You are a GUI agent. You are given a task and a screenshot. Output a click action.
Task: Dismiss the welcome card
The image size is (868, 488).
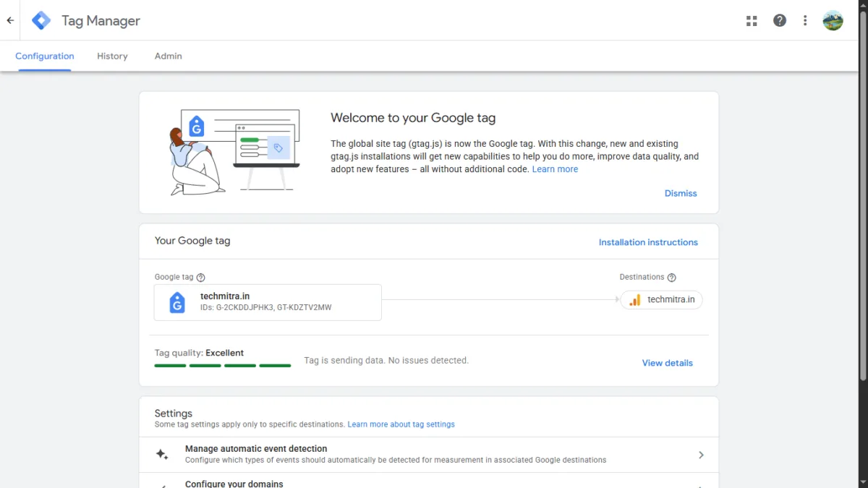pyautogui.click(x=681, y=193)
